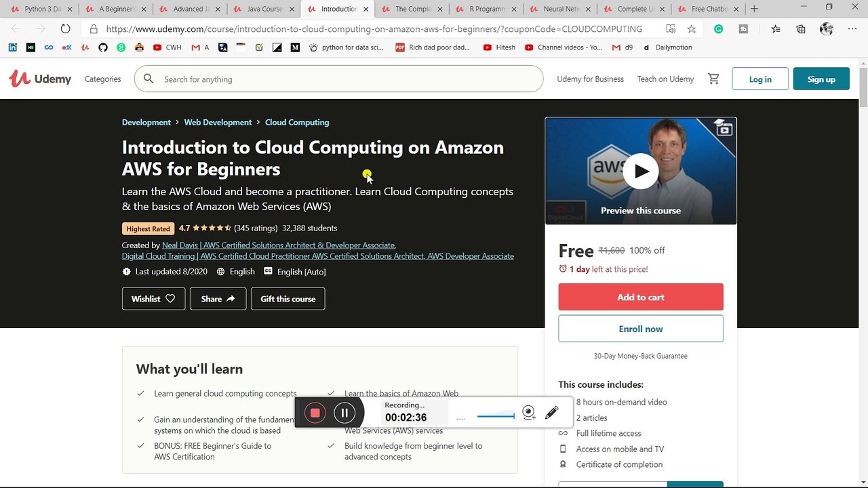Screen dimensions: 868x488
Task: Open Teach on Udemy link
Action: (x=665, y=79)
